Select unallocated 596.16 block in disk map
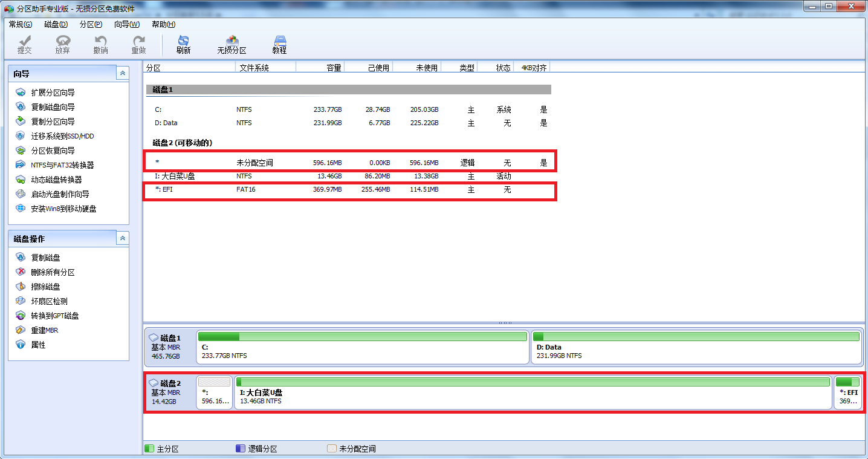This screenshot has height=459, width=868. click(215, 392)
